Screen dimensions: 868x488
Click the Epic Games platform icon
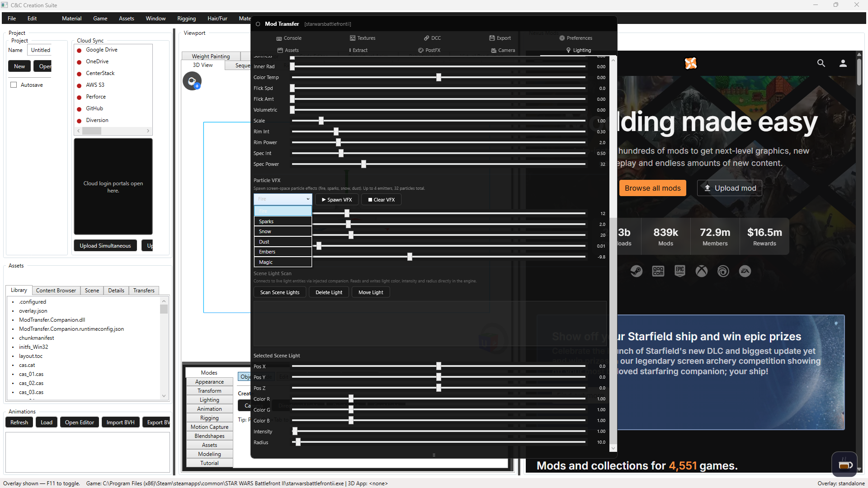pyautogui.click(x=679, y=271)
